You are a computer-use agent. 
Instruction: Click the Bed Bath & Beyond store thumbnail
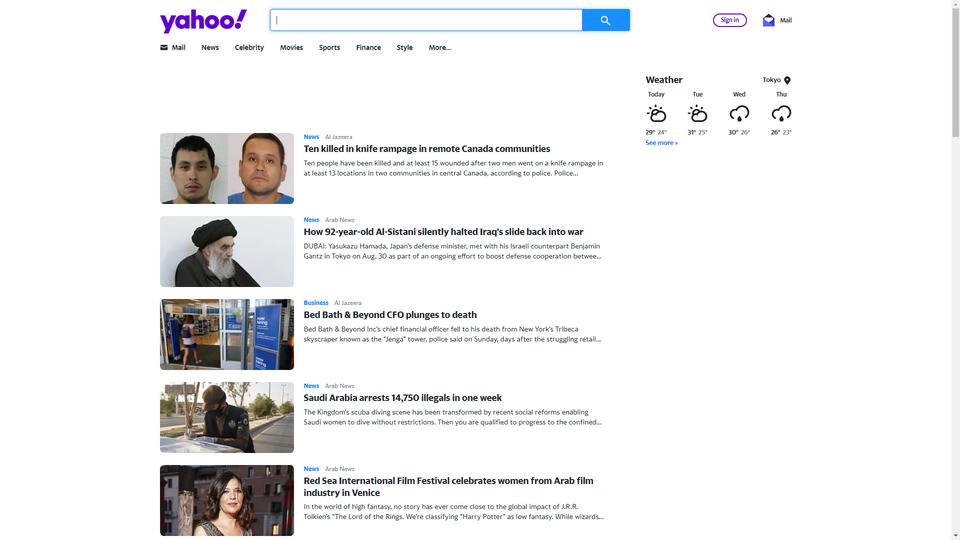(227, 334)
